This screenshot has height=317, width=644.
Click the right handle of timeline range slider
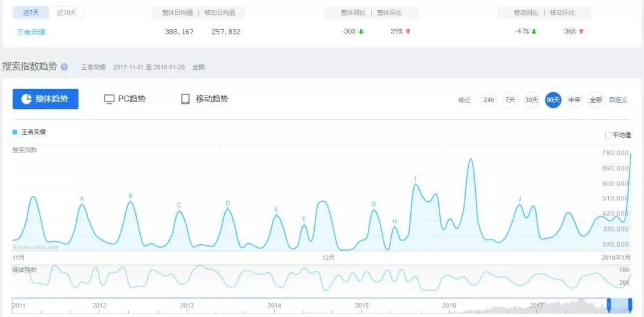click(630, 304)
